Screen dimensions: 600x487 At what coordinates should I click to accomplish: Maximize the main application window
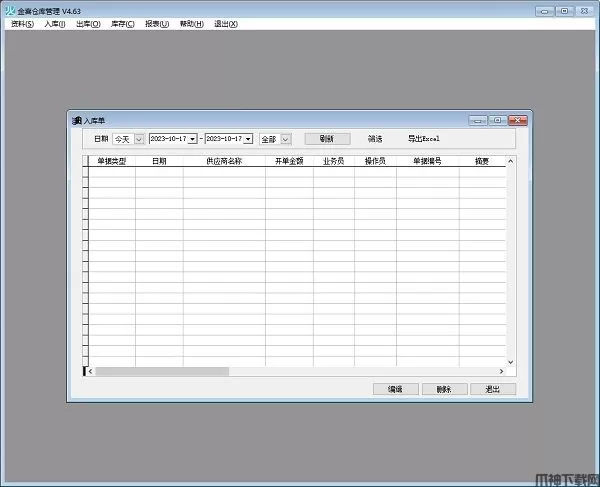tap(564, 11)
